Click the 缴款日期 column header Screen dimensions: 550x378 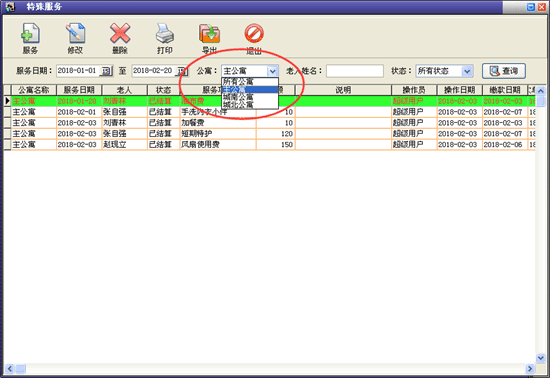pos(505,90)
